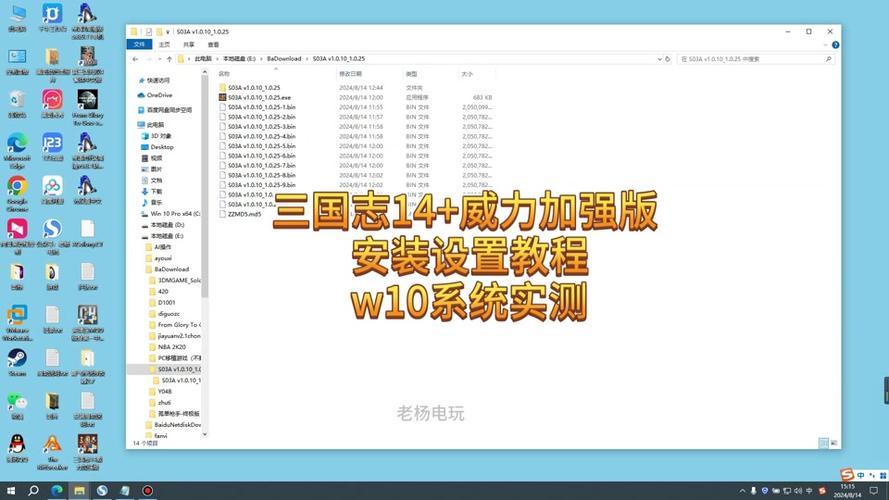Go back in File Explorer
This screenshot has width=889, height=500.
pyautogui.click(x=136, y=59)
